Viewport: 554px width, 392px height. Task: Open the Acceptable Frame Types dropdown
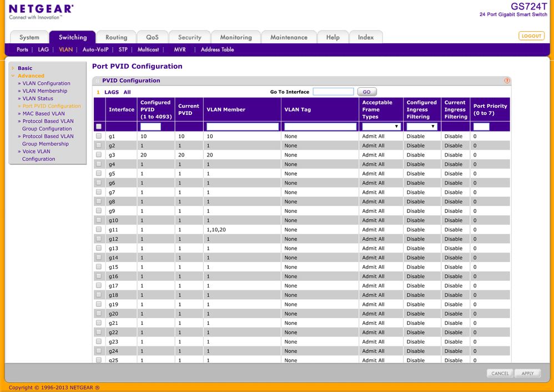point(381,127)
